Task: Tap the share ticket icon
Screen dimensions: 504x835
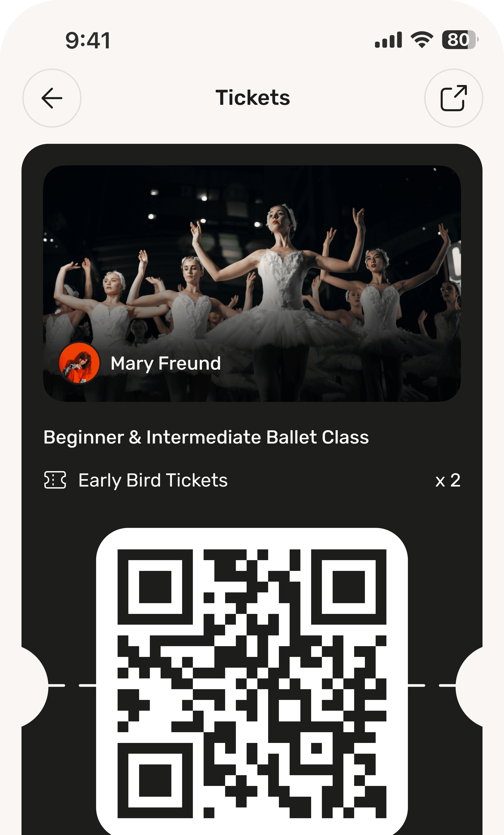Action: pos(453,98)
